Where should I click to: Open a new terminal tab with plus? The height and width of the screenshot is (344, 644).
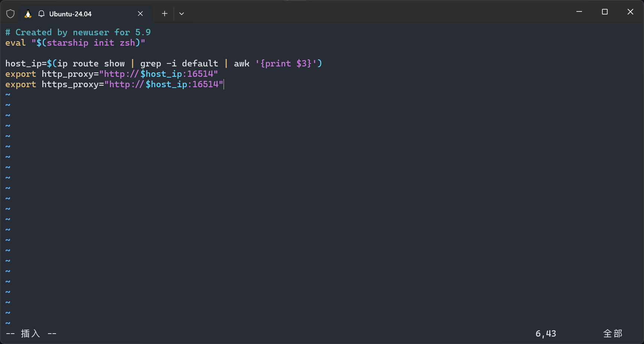(165, 14)
